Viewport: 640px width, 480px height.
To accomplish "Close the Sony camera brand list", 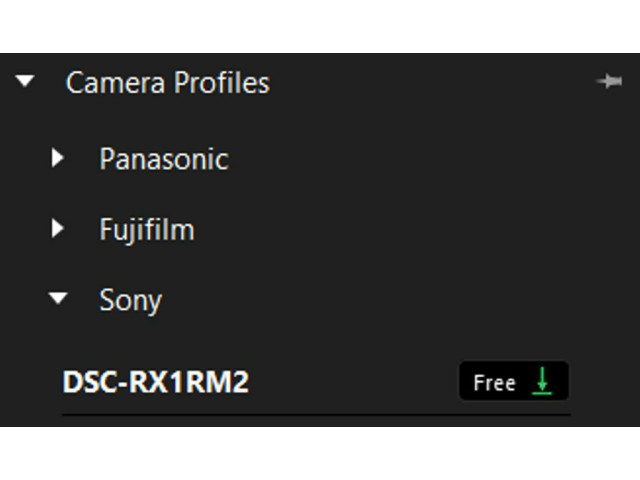I will tap(58, 298).
